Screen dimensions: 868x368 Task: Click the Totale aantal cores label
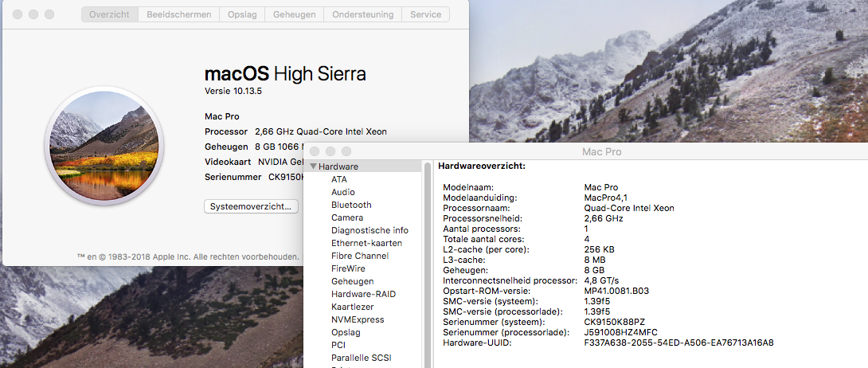point(483,239)
